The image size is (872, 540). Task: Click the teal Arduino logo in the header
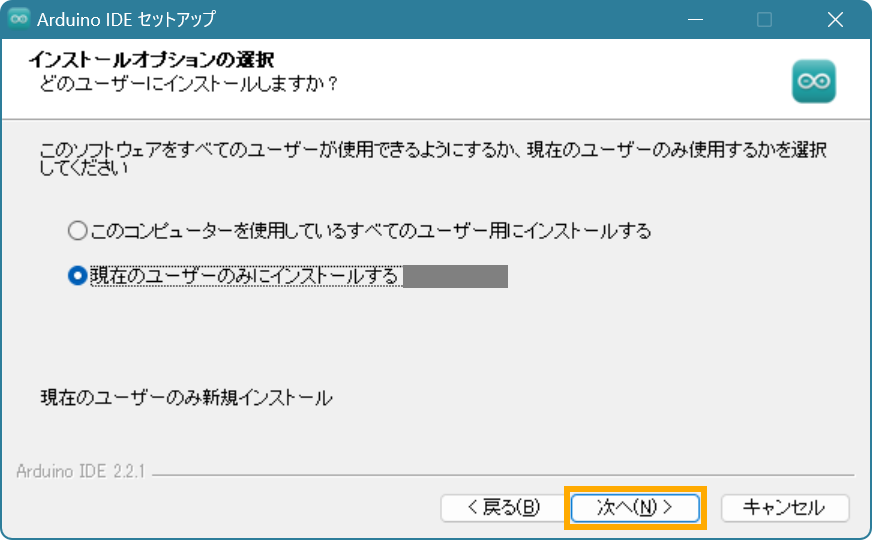pos(813,82)
